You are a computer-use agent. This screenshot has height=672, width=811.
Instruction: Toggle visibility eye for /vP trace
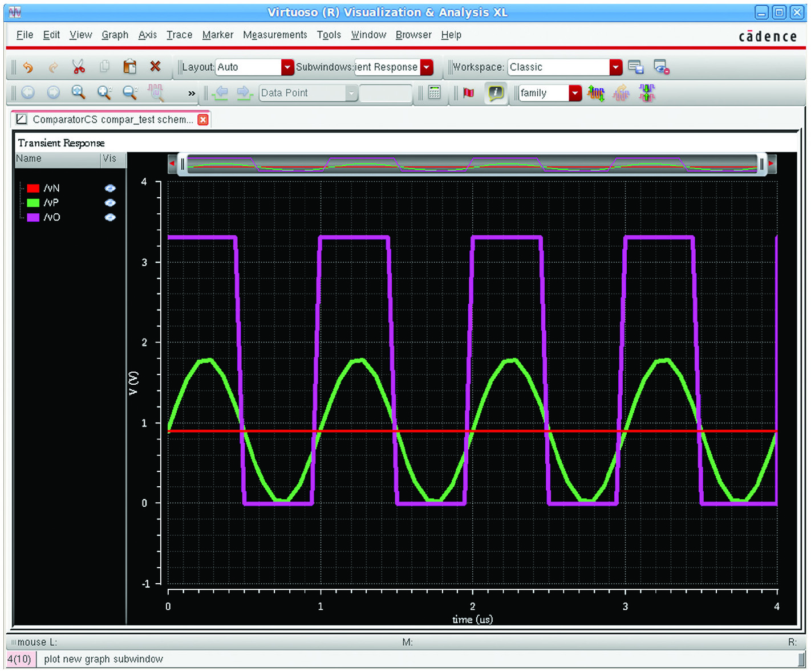[x=110, y=203]
